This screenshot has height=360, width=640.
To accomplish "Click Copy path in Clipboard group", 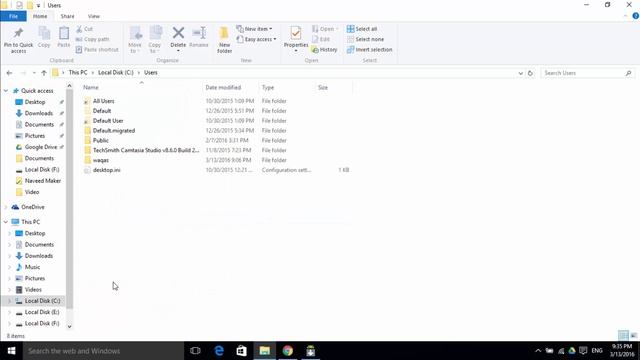I will [93, 39].
